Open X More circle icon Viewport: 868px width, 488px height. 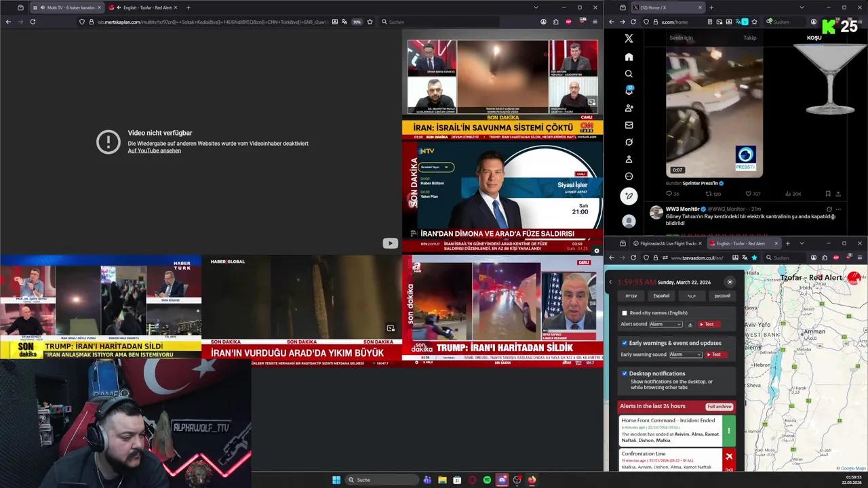click(629, 176)
